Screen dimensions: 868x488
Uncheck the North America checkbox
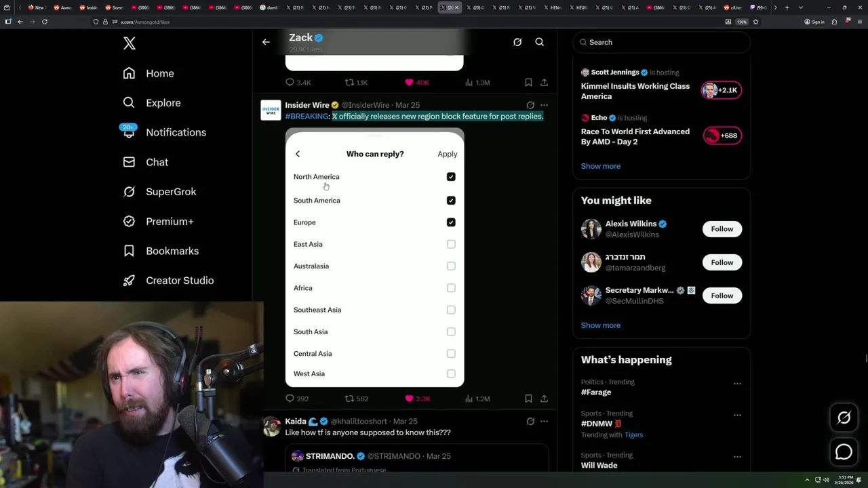(x=451, y=177)
